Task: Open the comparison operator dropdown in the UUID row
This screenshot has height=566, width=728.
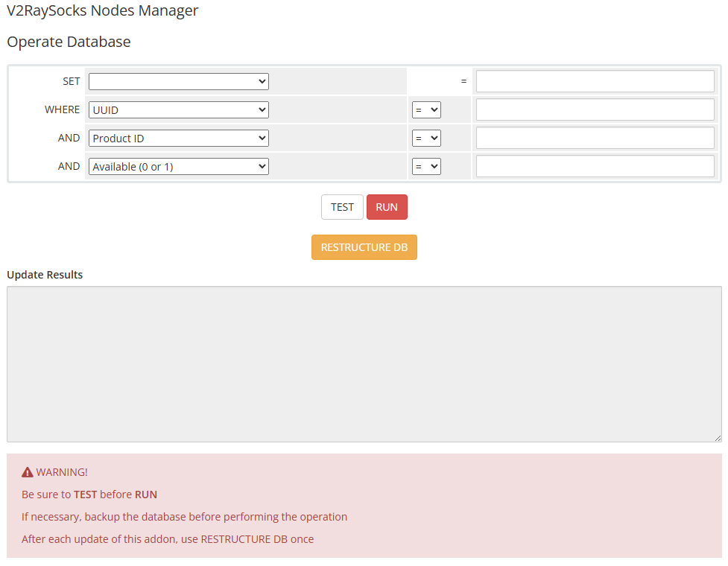Action: coord(426,109)
